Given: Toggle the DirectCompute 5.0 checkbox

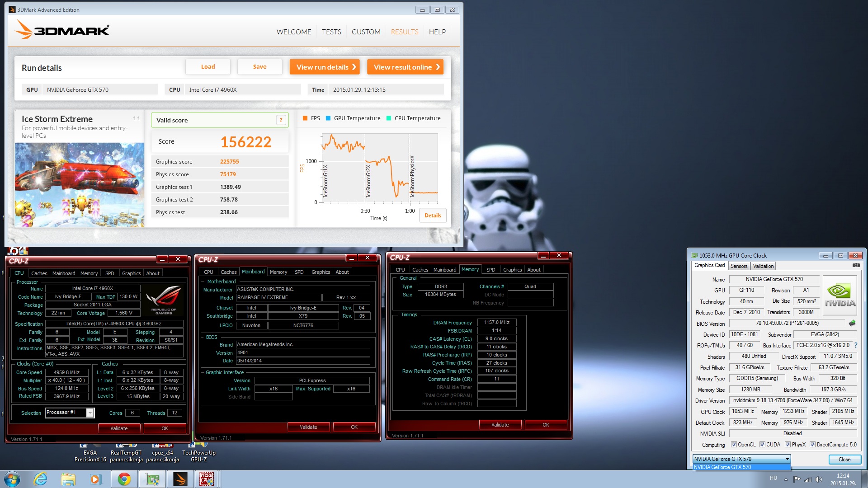Looking at the screenshot, I should click(812, 445).
